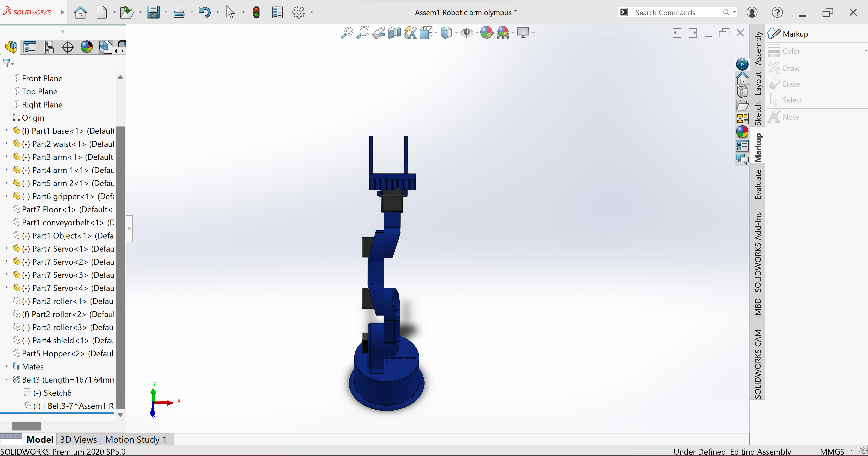Click the Design Library task pane icon
Image resolution: width=868 pixels, height=456 pixels.
(742, 92)
